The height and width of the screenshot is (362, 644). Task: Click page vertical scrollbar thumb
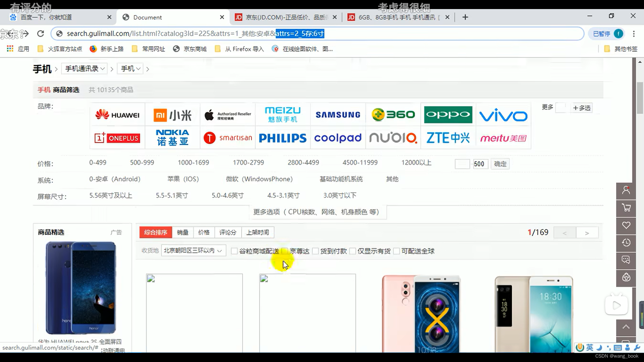(x=640, y=98)
